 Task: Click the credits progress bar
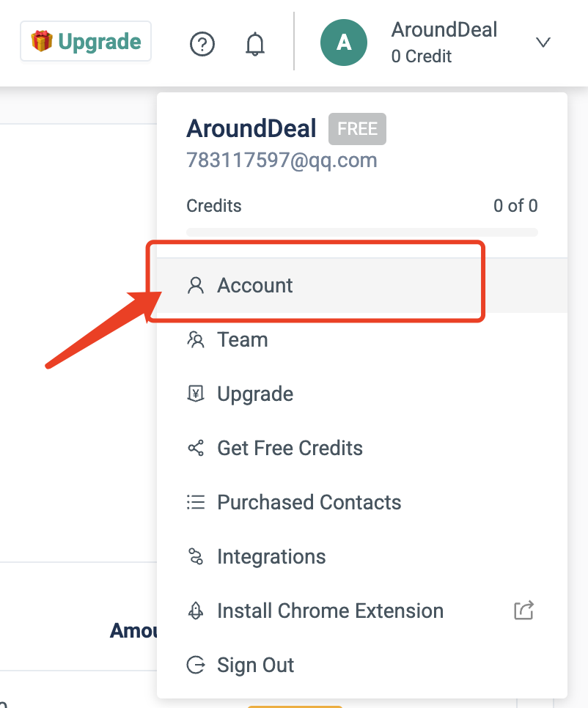click(362, 232)
